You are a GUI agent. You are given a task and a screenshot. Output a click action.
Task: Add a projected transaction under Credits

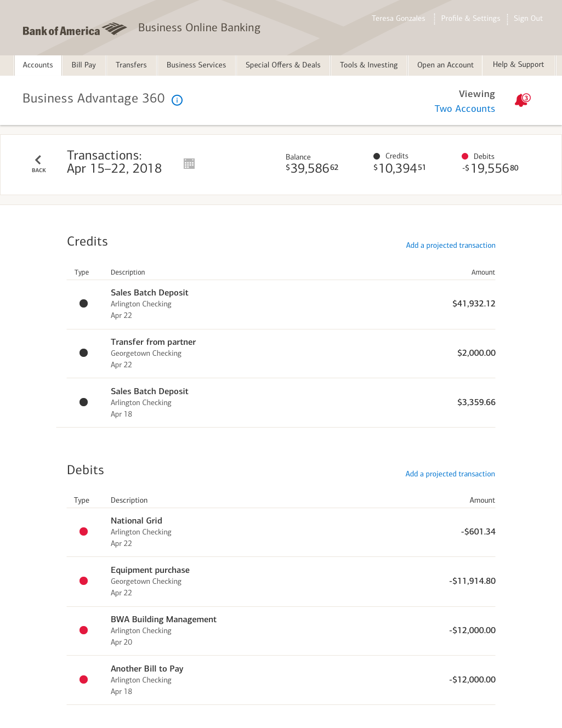[450, 245]
